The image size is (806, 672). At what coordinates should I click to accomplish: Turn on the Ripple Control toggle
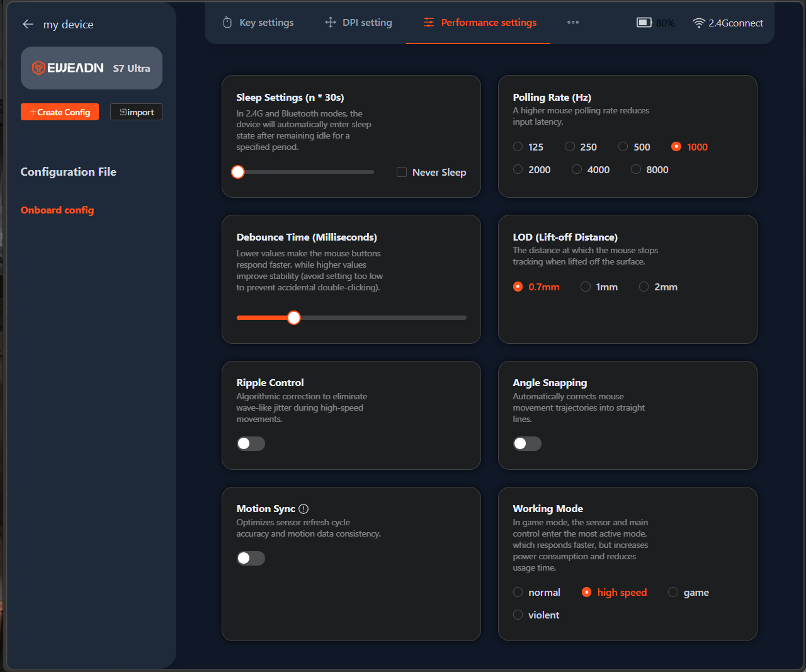click(251, 444)
